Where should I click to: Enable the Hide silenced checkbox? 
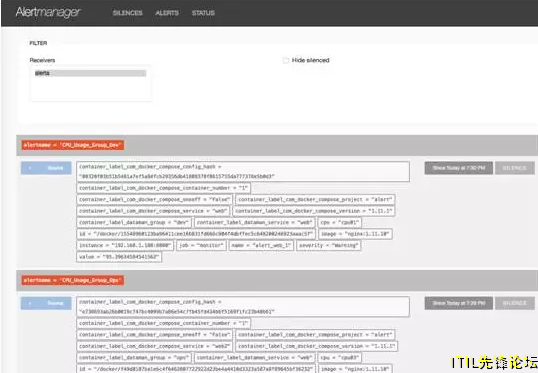point(285,60)
